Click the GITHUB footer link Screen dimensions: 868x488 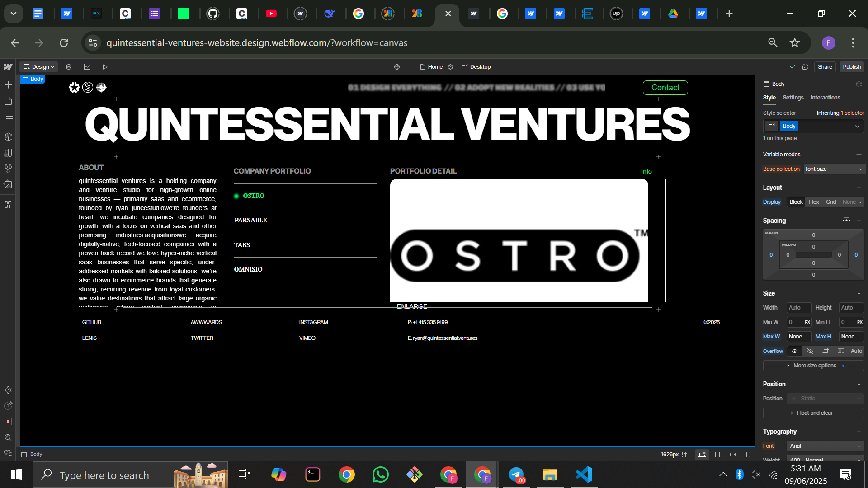[91, 322]
